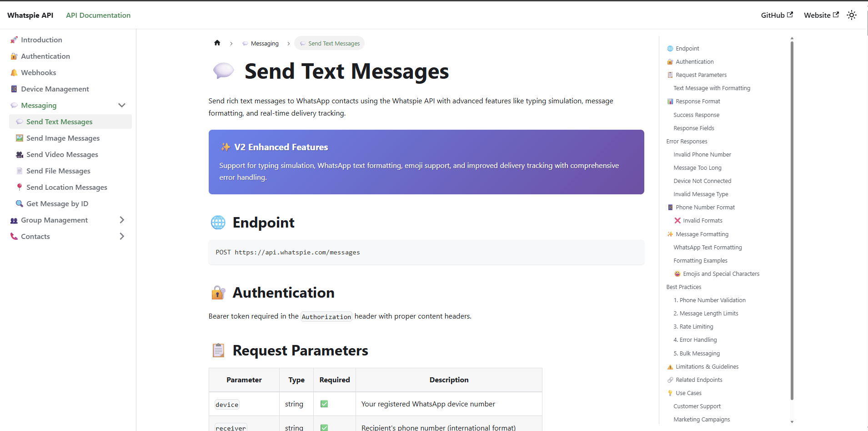This screenshot has width=868, height=431.
Task: Jump to Device Not Connected in contents
Action: [x=702, y=181]
